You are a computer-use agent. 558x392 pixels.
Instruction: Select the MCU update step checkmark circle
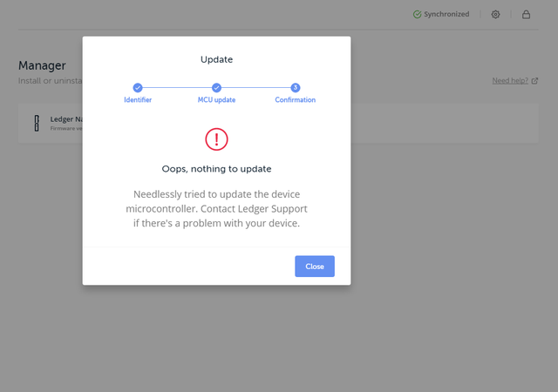click(216, 87)
